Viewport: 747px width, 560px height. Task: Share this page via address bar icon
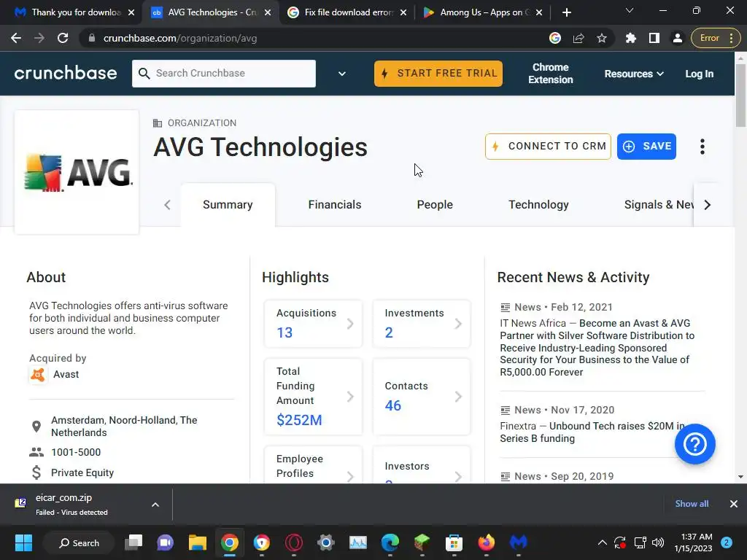tap(578, 38)
